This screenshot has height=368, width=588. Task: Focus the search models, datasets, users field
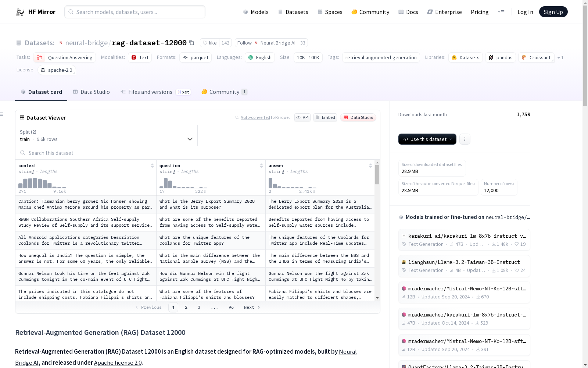pyautogui.click(x=135, y=12)
